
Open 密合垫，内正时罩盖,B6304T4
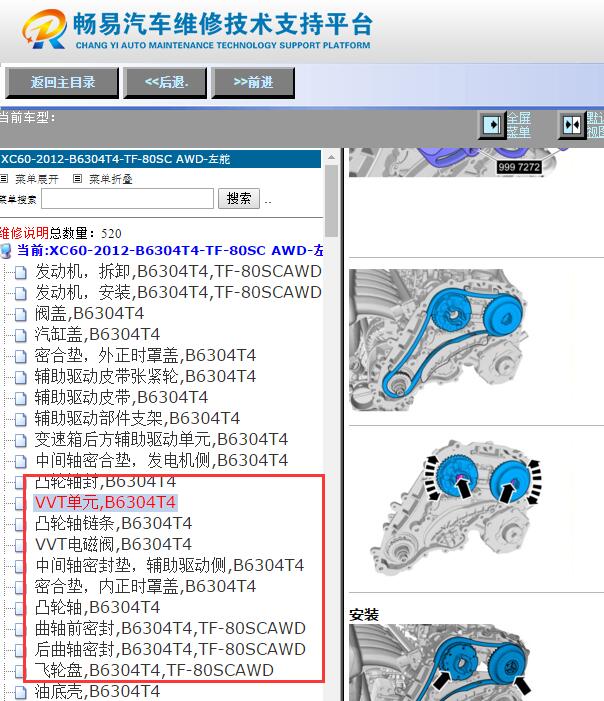pos(145,587)
